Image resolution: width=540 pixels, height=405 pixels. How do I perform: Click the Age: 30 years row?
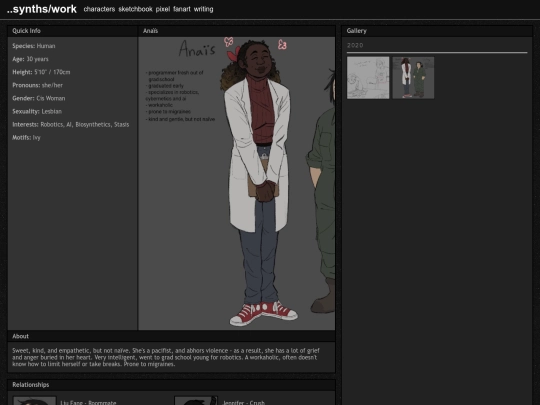(x=30, y=59)
